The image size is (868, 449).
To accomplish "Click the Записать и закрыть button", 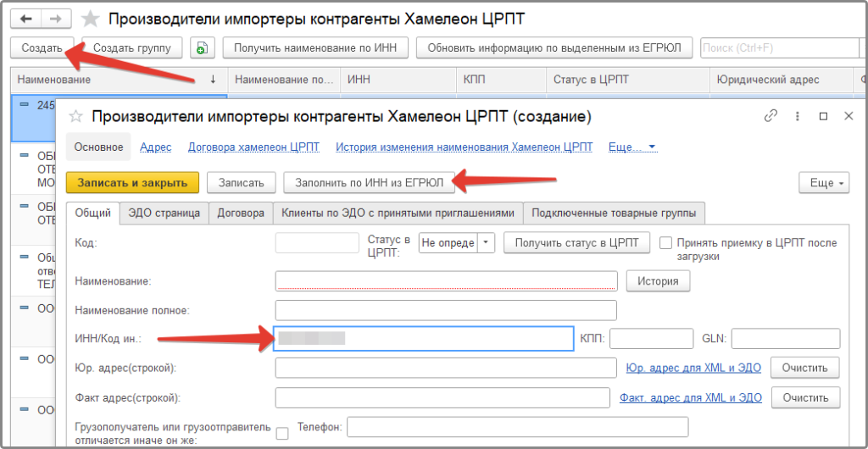I will click(x=132, y=183).
